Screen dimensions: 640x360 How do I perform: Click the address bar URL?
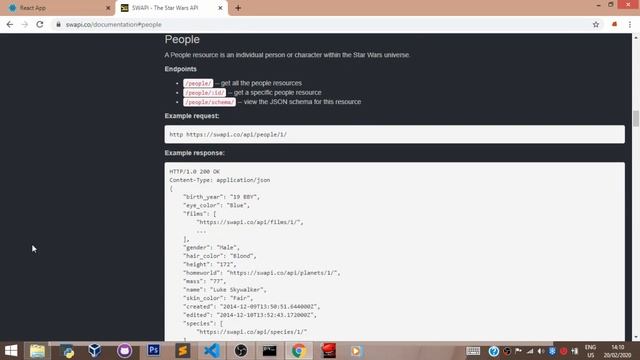tap(113, 24)
